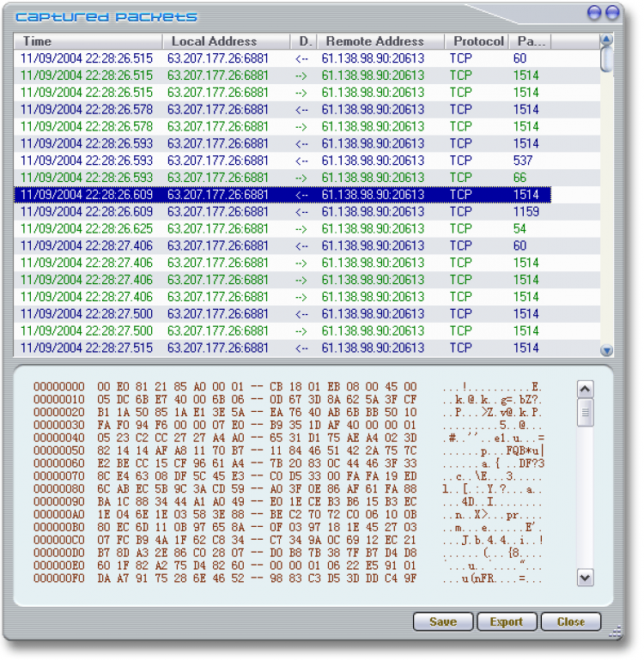Select the packet with size 54

307,229
